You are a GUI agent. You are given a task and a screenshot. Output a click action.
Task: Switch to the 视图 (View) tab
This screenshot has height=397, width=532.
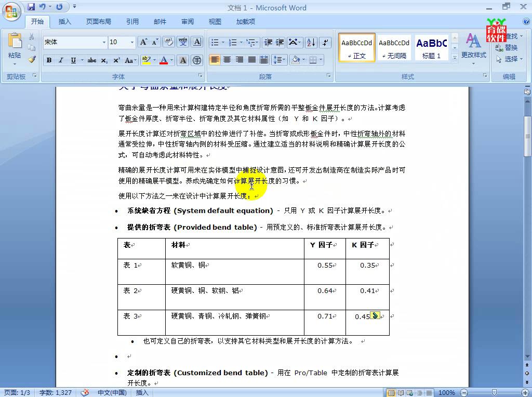[215, 22]
